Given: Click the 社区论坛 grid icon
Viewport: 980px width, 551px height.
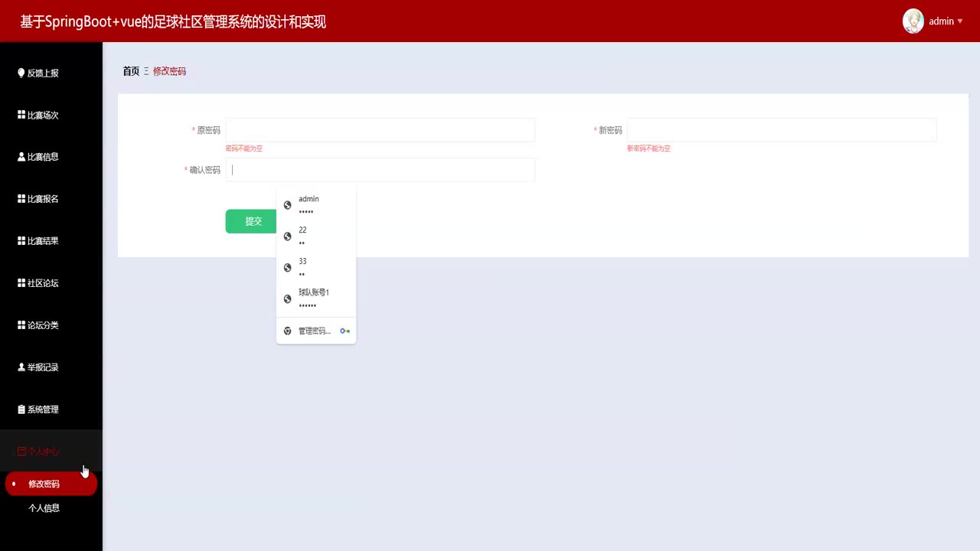Looking at the screenshot, I should (x=21, y=282).
